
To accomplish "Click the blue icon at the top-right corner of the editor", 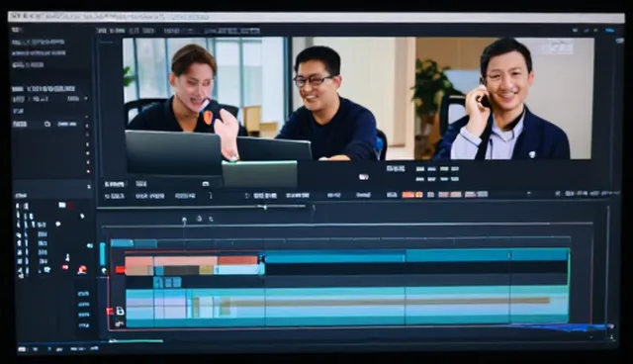I will (610, 31).
